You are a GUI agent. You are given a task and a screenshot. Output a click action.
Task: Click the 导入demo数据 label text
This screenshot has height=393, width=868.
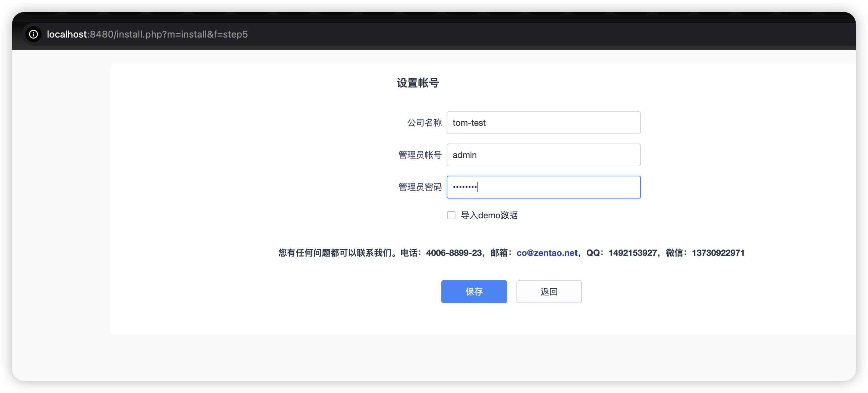[x=489, y=215]
